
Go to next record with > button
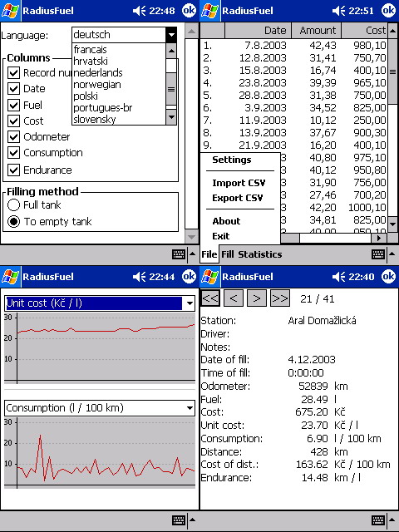(257, 298)
